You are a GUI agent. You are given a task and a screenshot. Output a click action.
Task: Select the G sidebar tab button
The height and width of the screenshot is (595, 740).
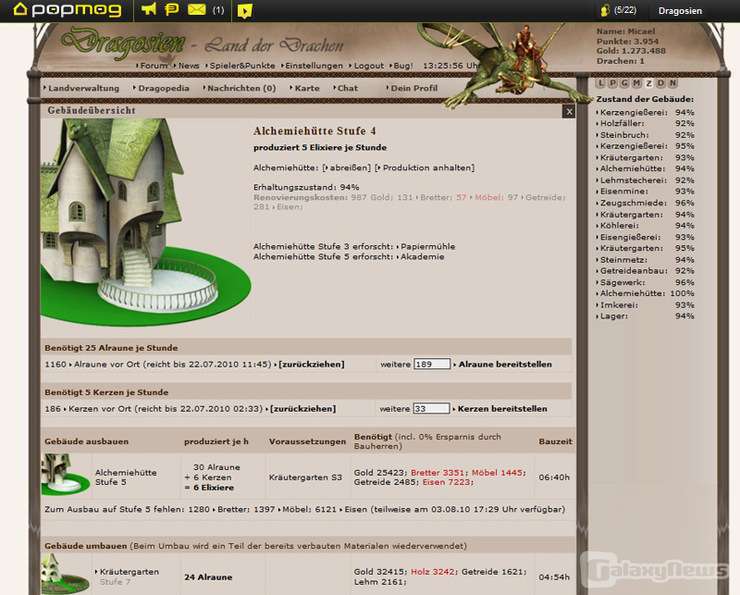[x=625, y=84]
